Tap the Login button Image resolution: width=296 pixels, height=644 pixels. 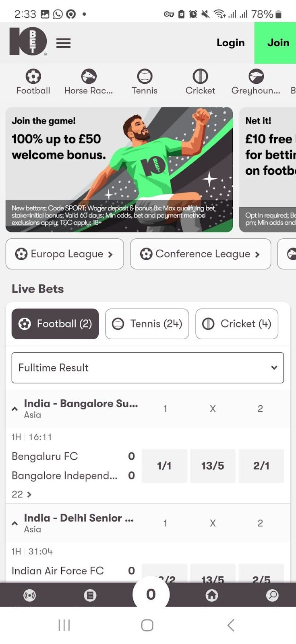coord(230,43)
